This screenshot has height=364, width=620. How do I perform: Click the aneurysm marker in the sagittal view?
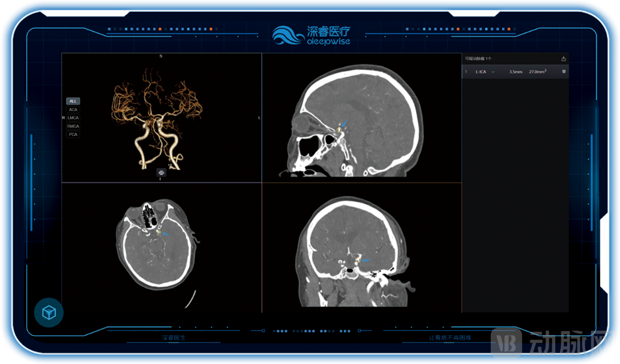(339, 129)
